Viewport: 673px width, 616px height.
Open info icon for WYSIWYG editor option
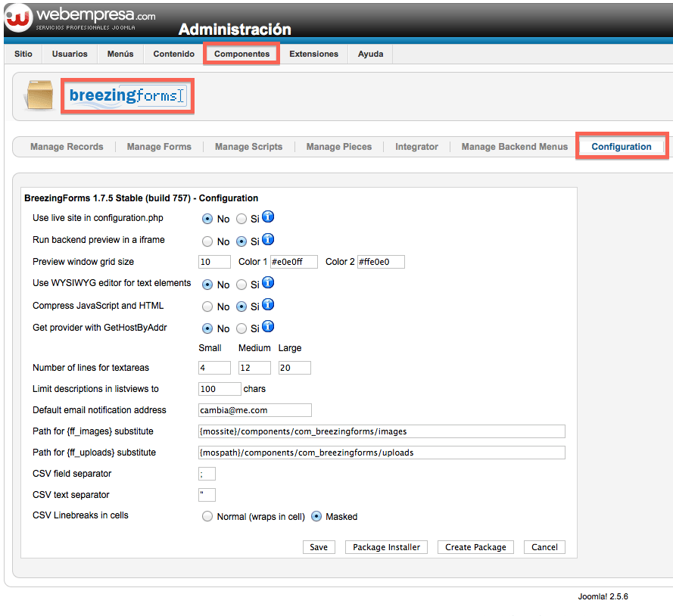(268, 283)
